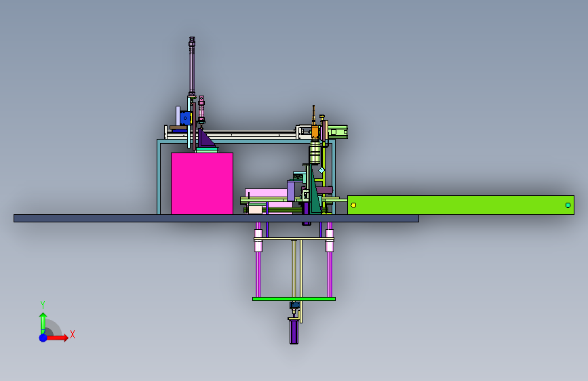
Task: Select the light pink plate beside the magenta box
Action: tap(267, 193)
